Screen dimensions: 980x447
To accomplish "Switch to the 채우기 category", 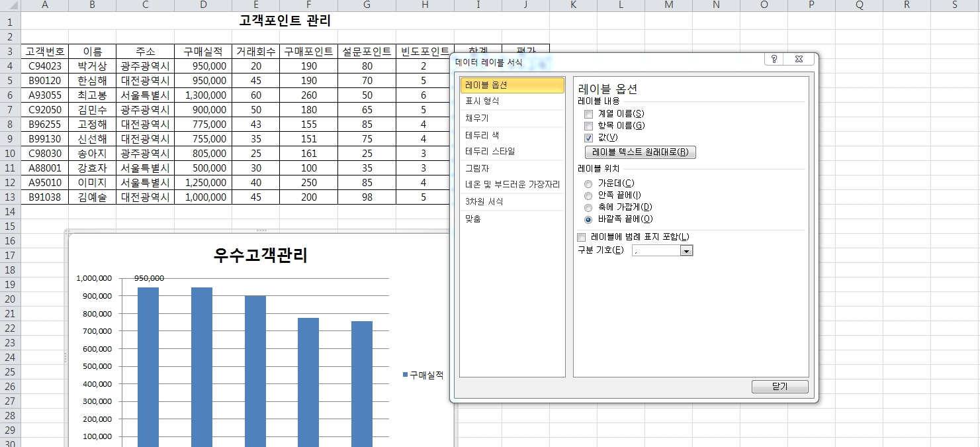I will pos(476,118).
